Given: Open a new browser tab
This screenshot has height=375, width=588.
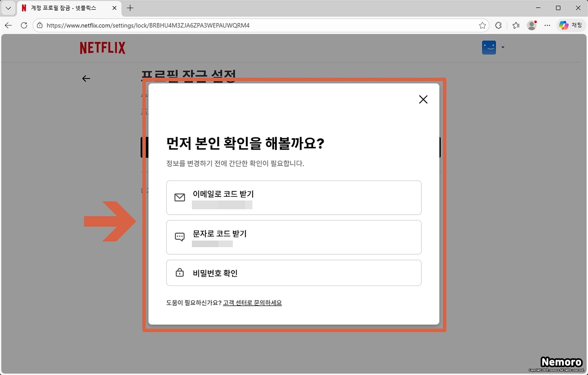Looking at the screenshot, I should tap(130, 8).
